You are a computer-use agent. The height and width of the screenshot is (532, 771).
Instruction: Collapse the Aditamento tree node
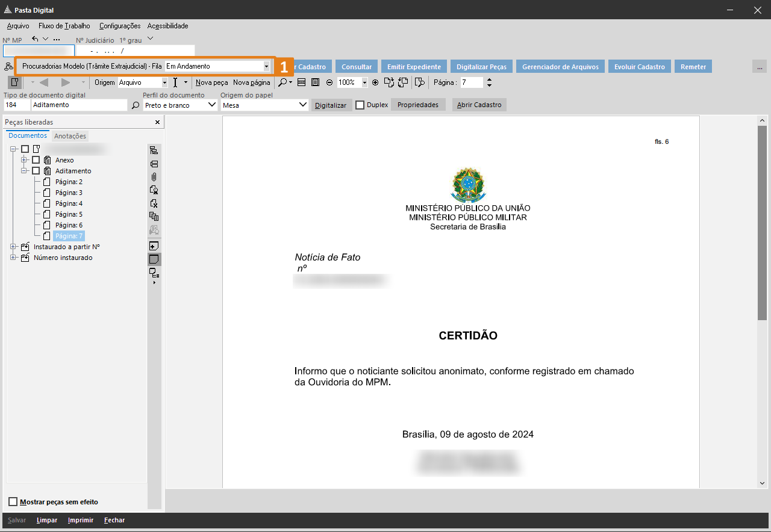tap(25, 171)
